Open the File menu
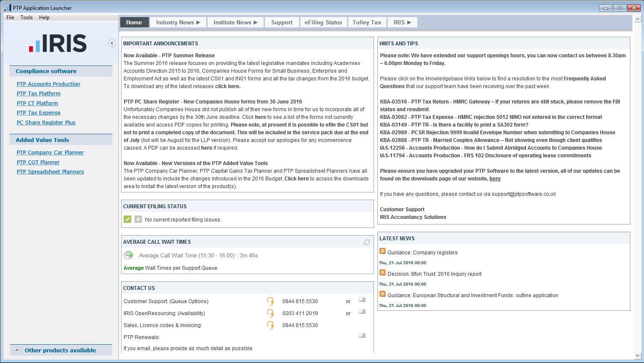This screenshot has width=644, height=363. [x=10, y=18]
